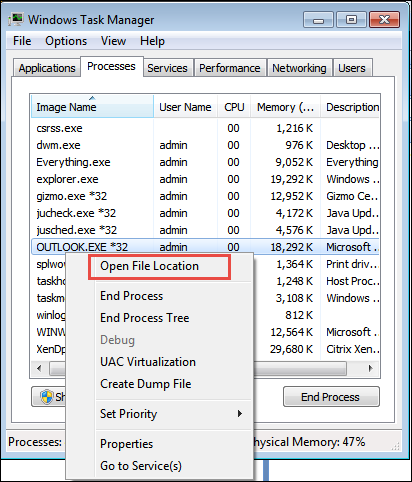Switch to the Services tab
This screenshot has width=412, height=482.
[167, 68]
